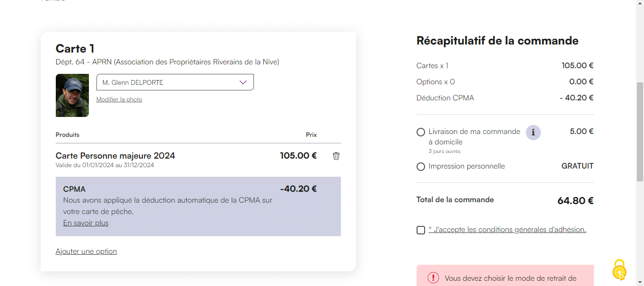Click the page vertical scrollbar thumb
This screenshot has width=644, height=286.
tap(640, 132)
